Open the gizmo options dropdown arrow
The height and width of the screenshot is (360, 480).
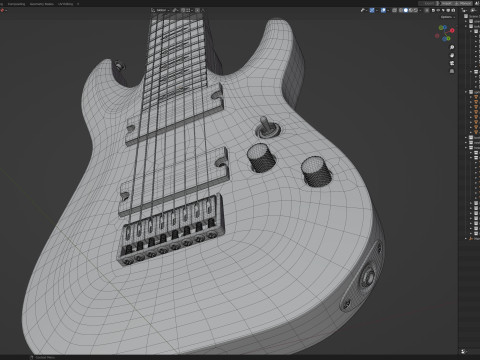(x=377, y=10)
